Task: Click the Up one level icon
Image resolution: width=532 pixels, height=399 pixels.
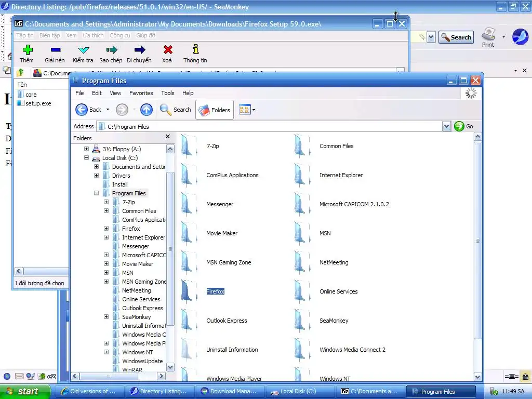Action: [146, 110]
